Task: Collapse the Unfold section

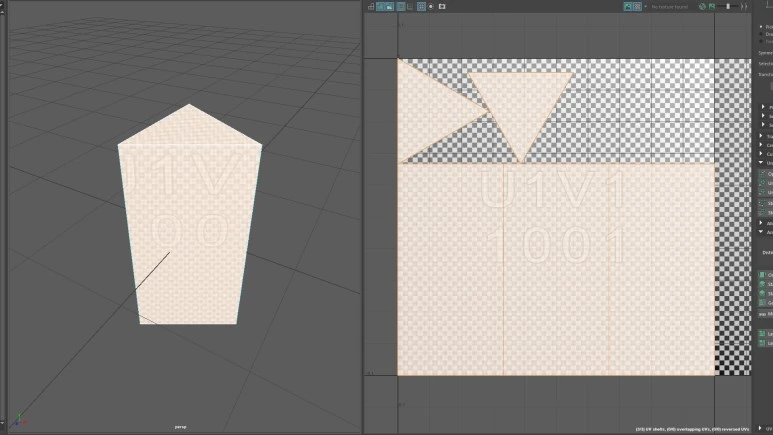Action: [762, 163]
